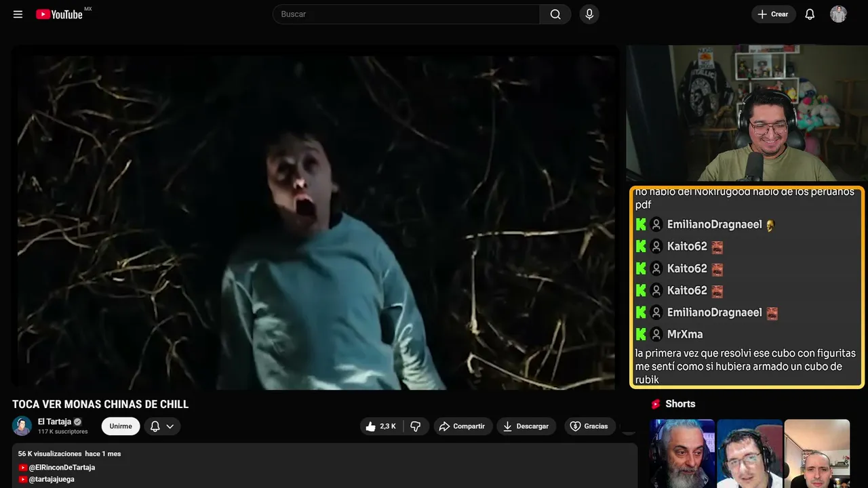Image resolution: width=868 pixels, height=488 pixels.
Task: Click the streamer webcam overlay
Action: [x=747, y=114]
